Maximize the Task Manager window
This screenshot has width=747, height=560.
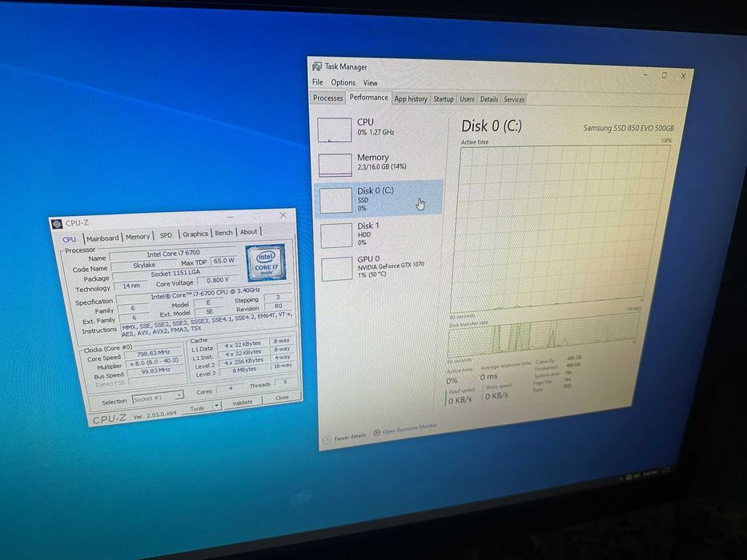click(664, 75)
